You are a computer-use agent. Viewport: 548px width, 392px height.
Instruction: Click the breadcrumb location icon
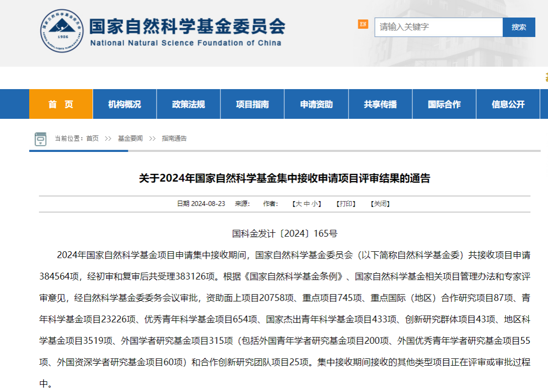[40, 139]
